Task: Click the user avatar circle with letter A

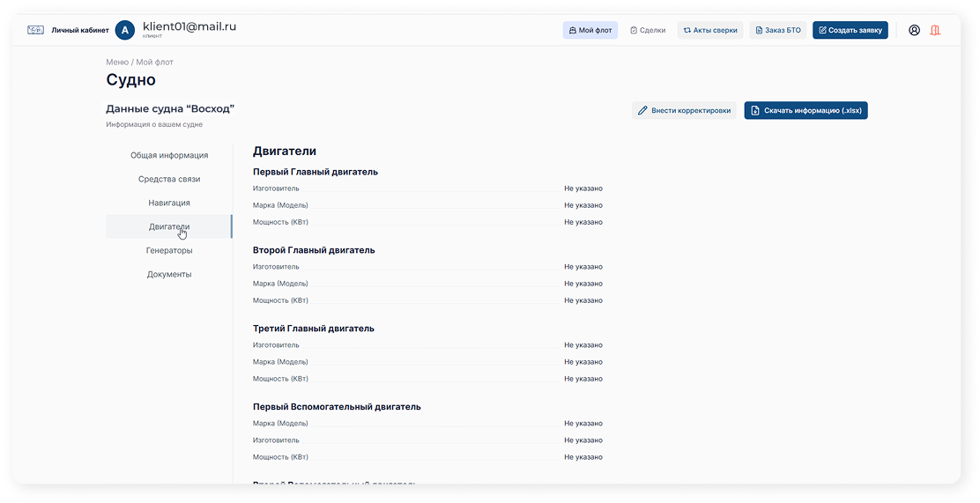Action: click(x=124, y=30)
